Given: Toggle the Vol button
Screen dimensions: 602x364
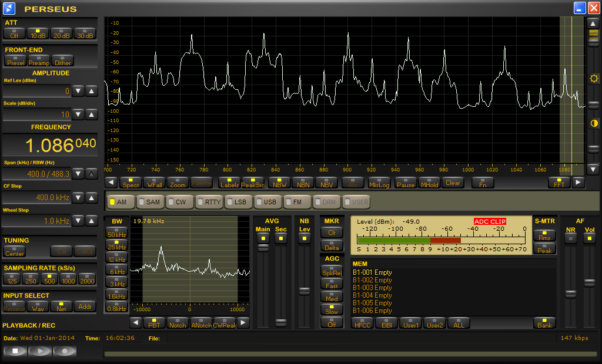Looking at the screenshot, I should 589,238.
